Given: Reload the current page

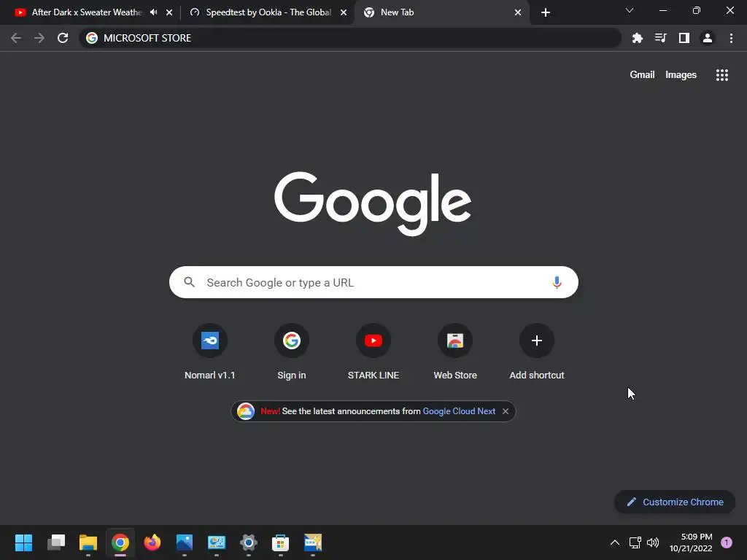Looking at the screenshot, I should click(x=63, y=38).
